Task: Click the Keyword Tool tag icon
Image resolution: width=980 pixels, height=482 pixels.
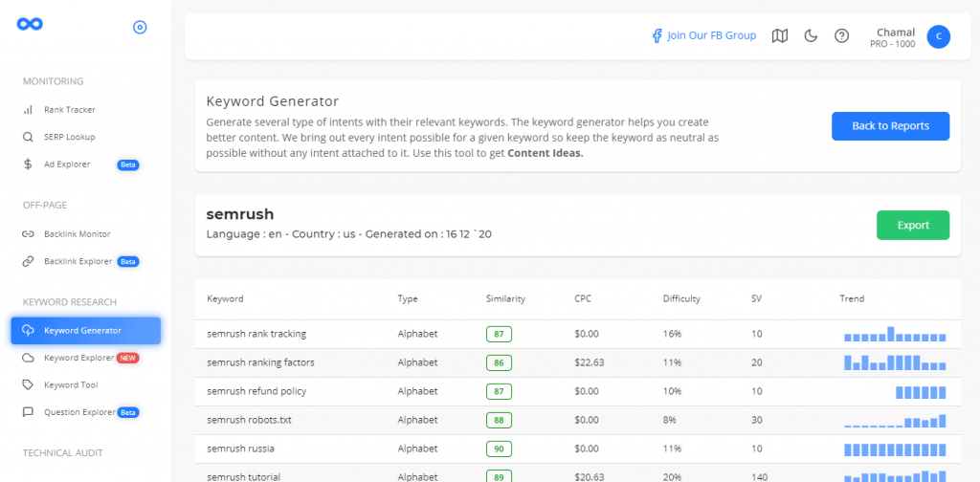Action: pyautogui.click(x=28, y=385)
